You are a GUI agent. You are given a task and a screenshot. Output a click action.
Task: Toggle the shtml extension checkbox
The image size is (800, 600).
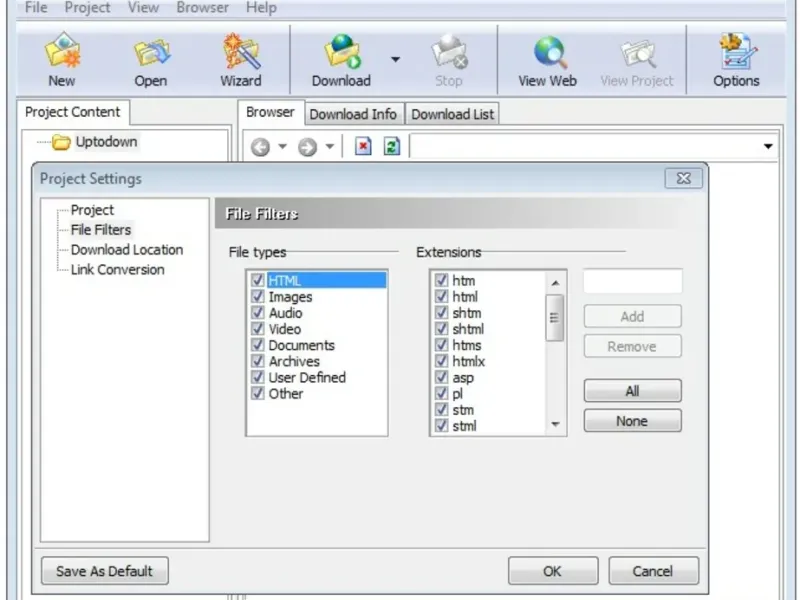click(441, 329)
